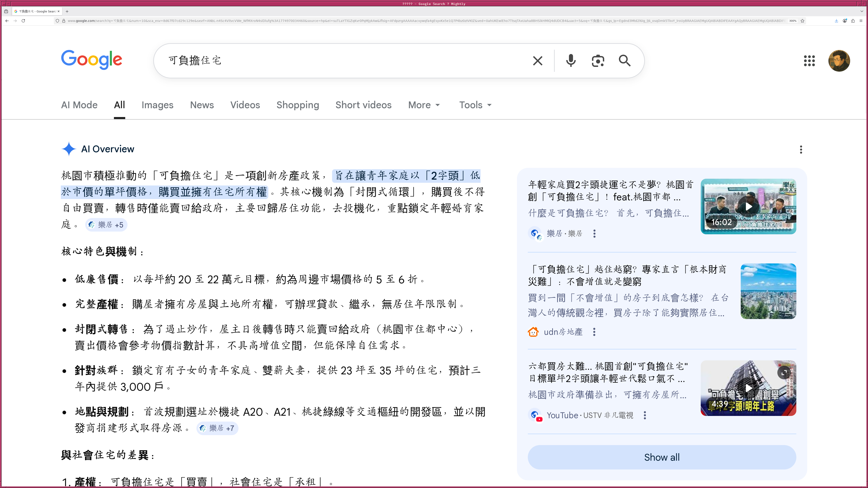Open Google Lens image search

(598, 61)
